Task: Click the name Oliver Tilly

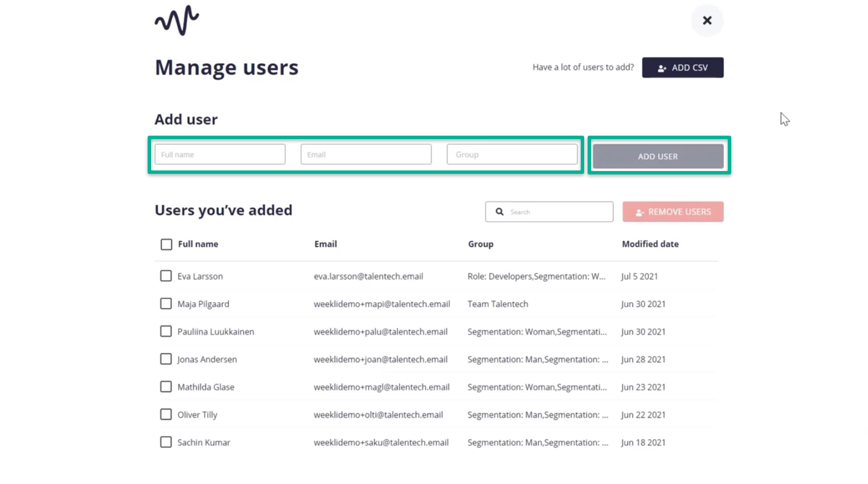Action: (197, 414)
